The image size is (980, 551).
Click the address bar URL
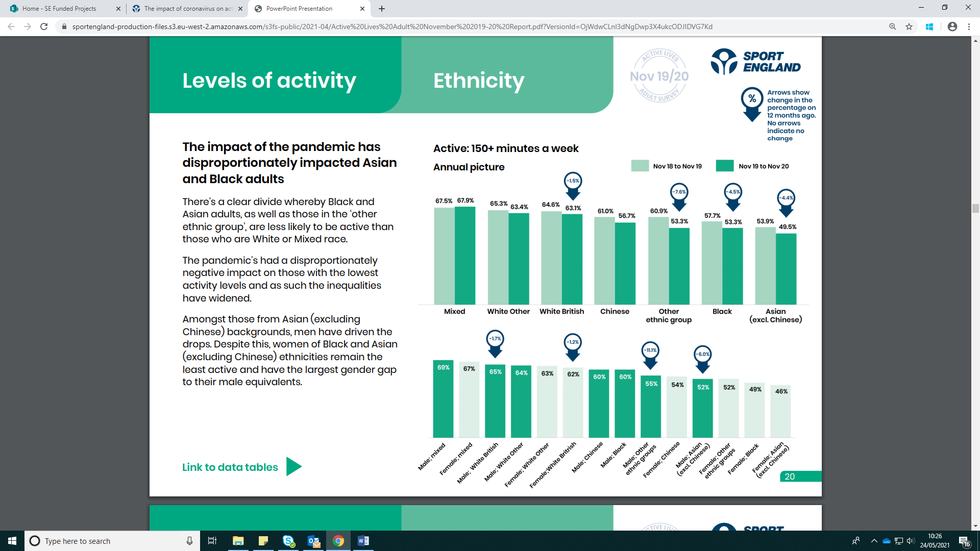[x=392, y=27]
